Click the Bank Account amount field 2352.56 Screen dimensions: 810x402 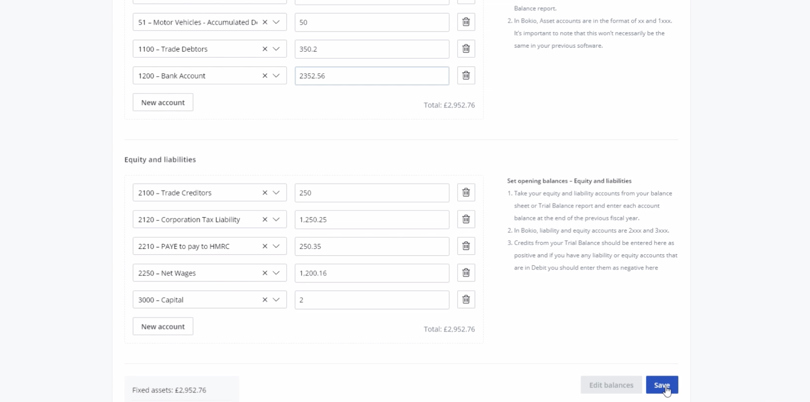coord(371,76)
